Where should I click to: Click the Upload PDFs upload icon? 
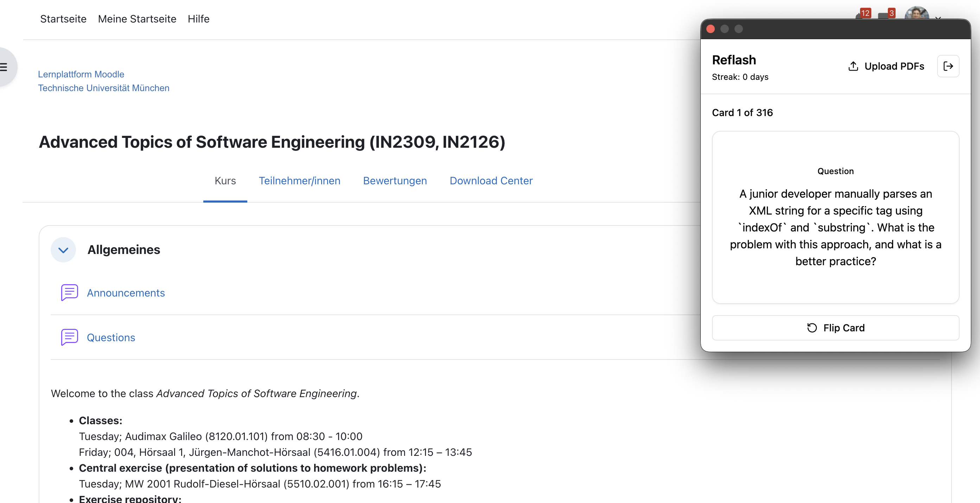[853, 66]
